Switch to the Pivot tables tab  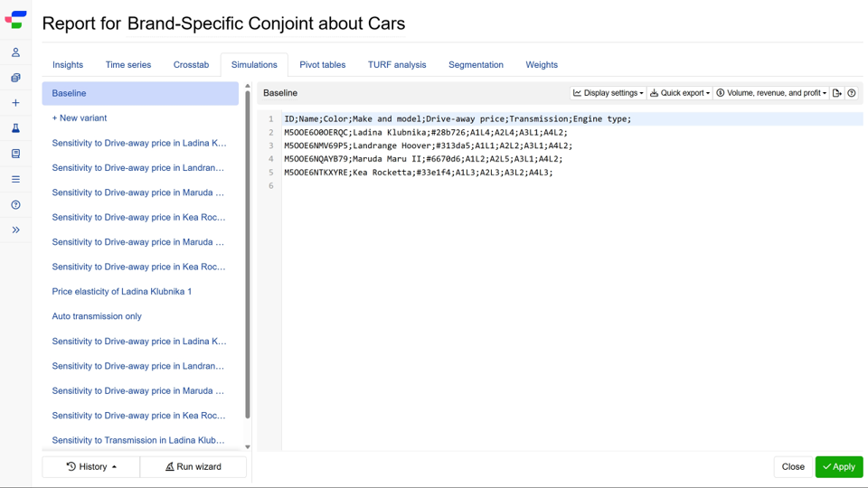[x=322, y=65]
